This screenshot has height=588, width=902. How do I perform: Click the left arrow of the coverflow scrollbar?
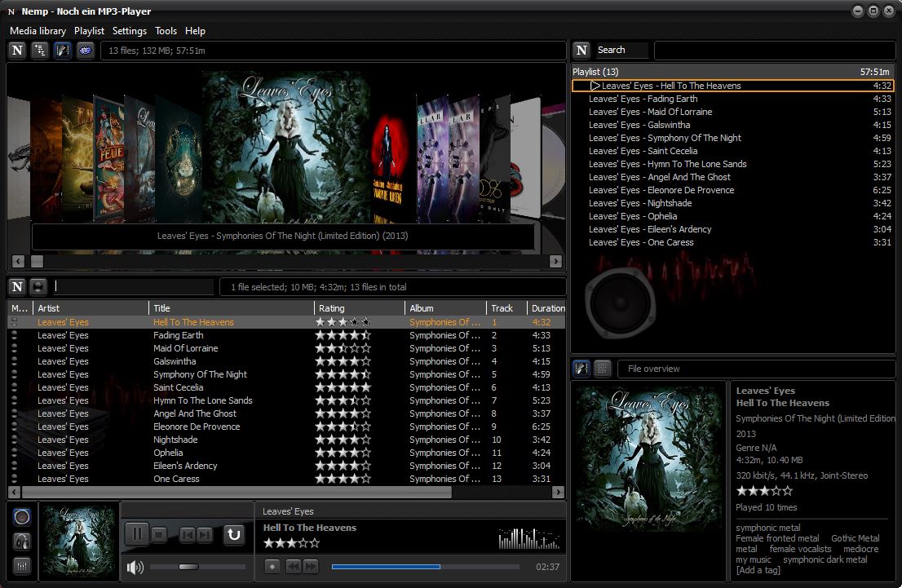(19, 261)
